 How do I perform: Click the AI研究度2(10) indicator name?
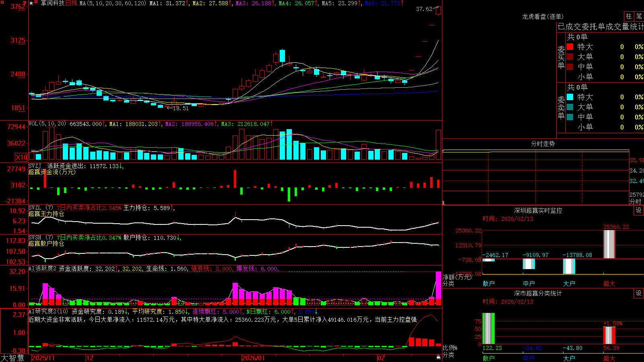48,311
